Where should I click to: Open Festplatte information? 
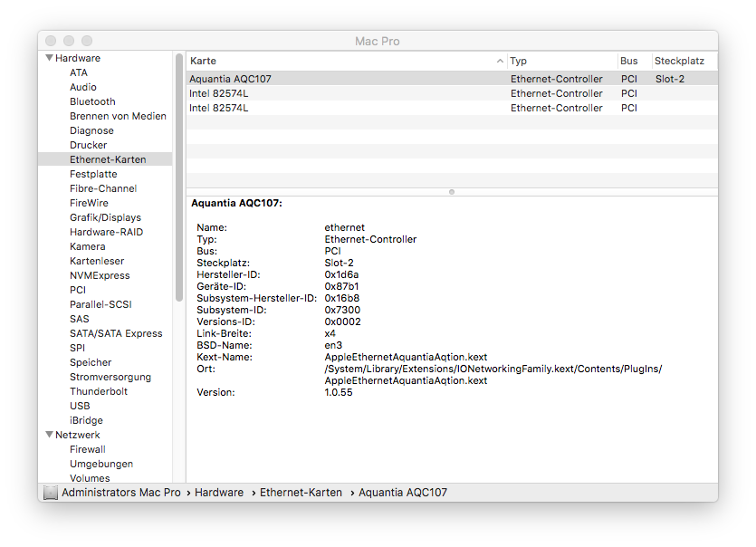[93, 174]
